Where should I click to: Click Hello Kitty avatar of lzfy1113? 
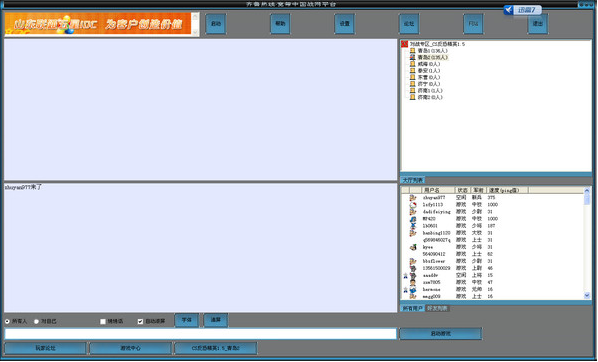click(413, 205)
